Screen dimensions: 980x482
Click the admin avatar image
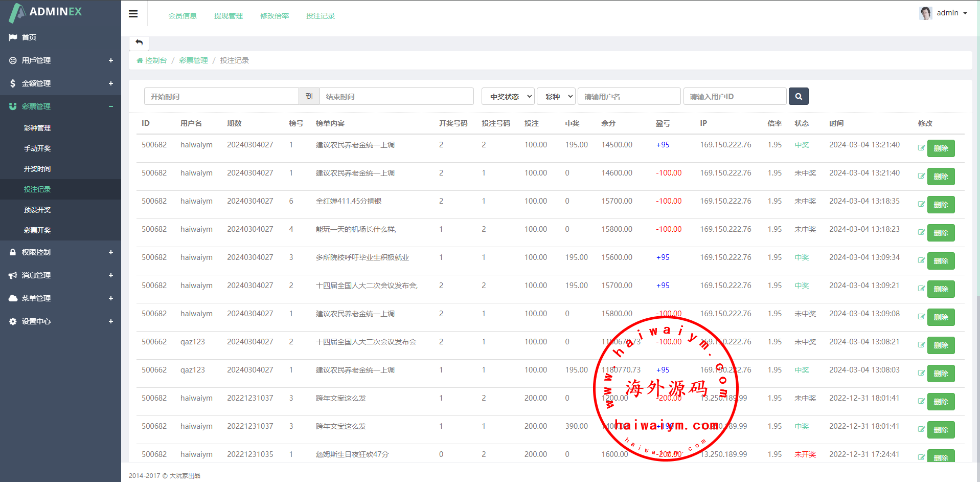click(x=925, y=13)
